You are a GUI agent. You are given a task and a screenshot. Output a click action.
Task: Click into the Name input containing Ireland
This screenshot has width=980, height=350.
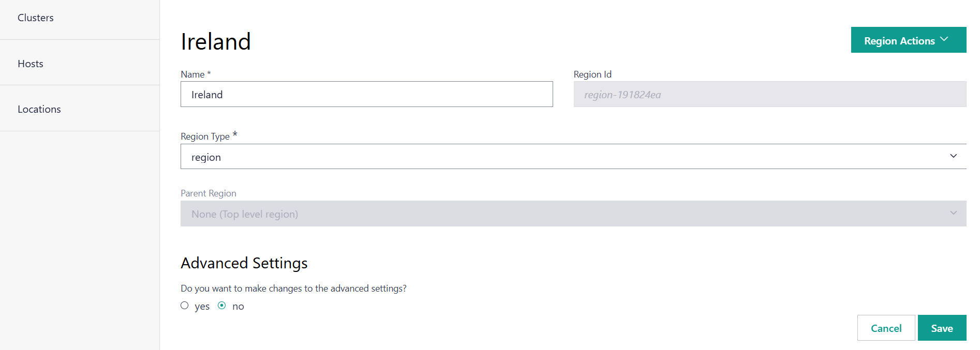pos(366,95)
